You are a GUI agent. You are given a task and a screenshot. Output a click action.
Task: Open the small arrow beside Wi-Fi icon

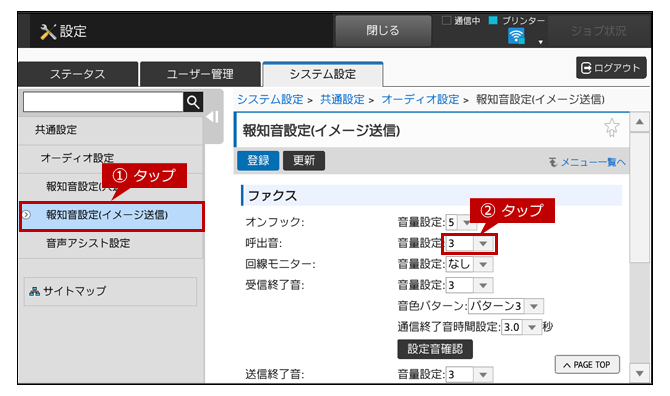click(x=541, y=42)
